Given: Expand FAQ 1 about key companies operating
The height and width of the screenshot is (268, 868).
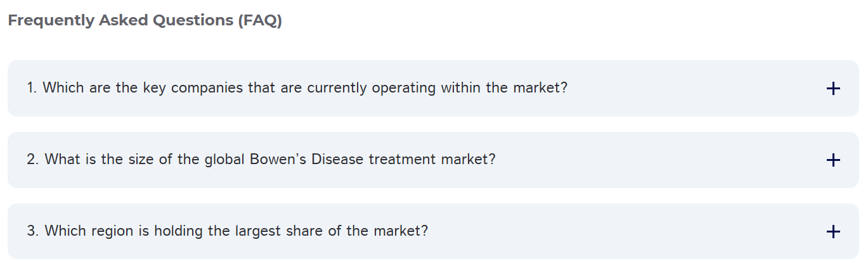Looking at the screenshot, I should 433,88.
